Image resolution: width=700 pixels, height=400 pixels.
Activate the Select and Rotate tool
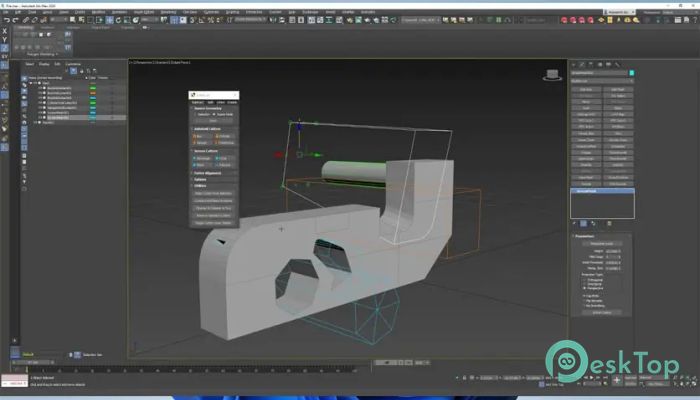[118, 20]
